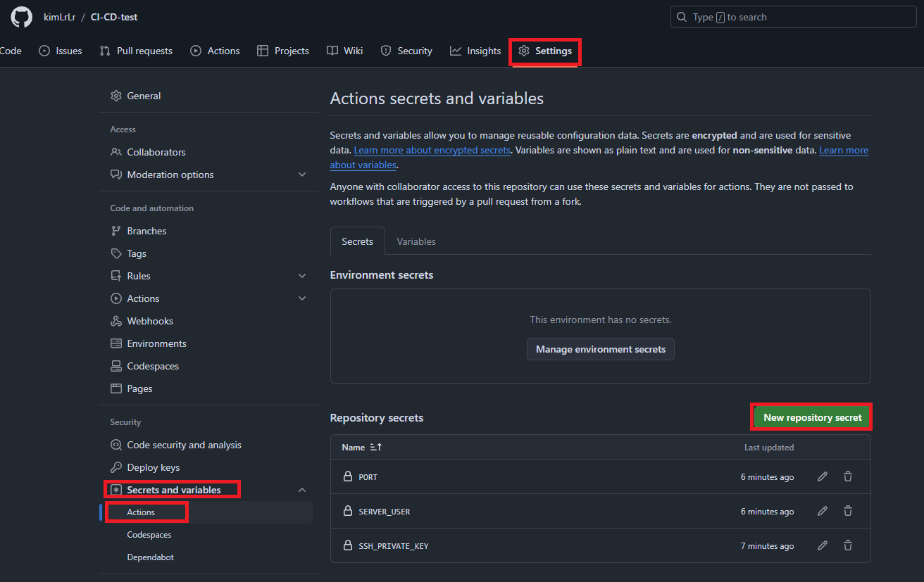Open the Projects tab
The height and width of the screenshot is (582, 924).
[283, 51]
